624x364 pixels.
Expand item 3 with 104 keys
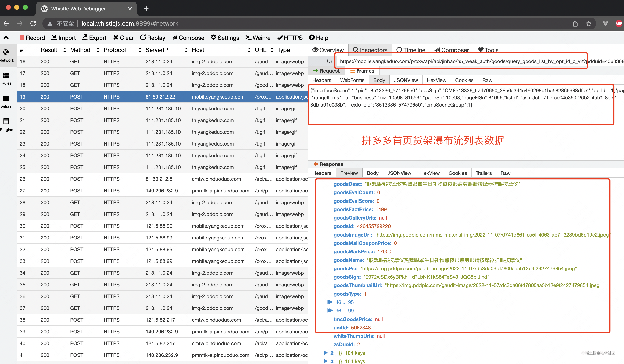(x=326, y=361)
